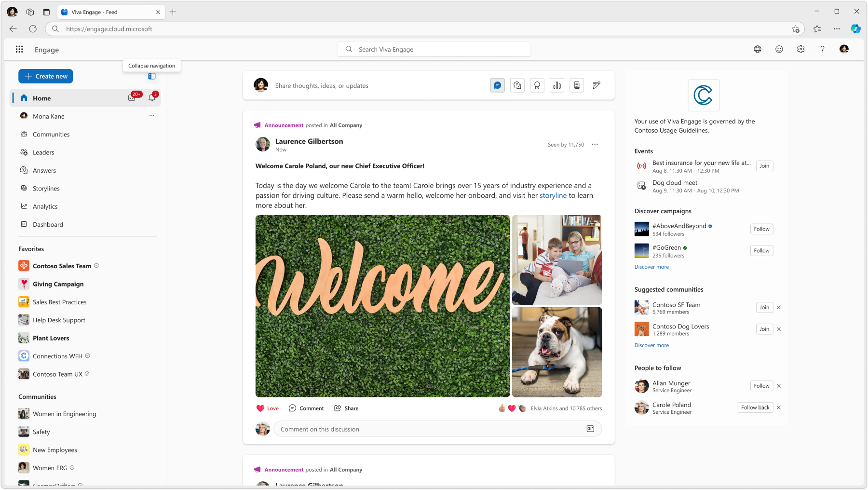
Task: Click the Search Viva Engage field
Action: 434,49
